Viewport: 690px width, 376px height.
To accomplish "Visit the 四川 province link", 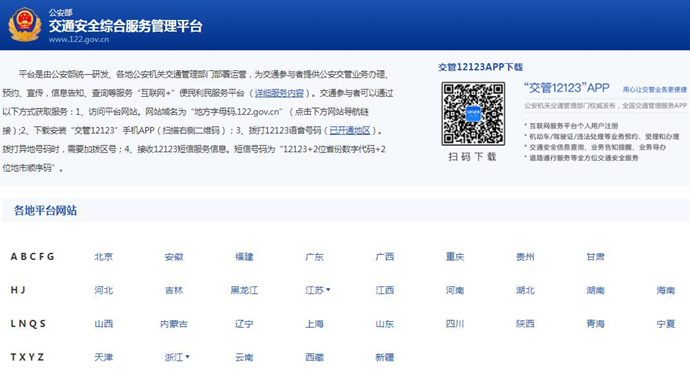I will 455,324.
